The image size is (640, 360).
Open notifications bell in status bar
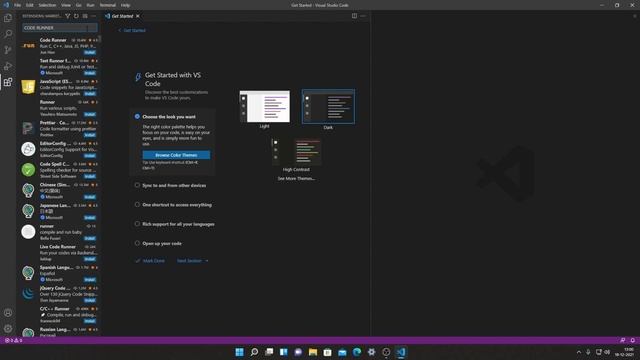pos(633,340)
